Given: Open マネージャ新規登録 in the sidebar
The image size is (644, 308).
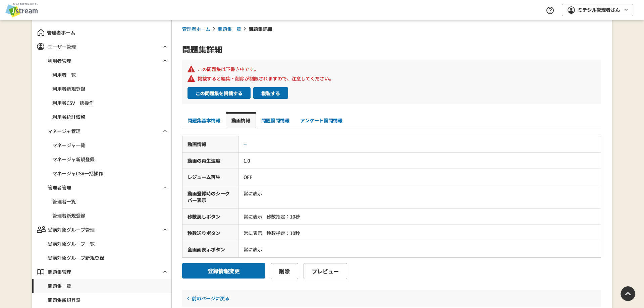Looking at the screenshot, I should coord(73,160).
